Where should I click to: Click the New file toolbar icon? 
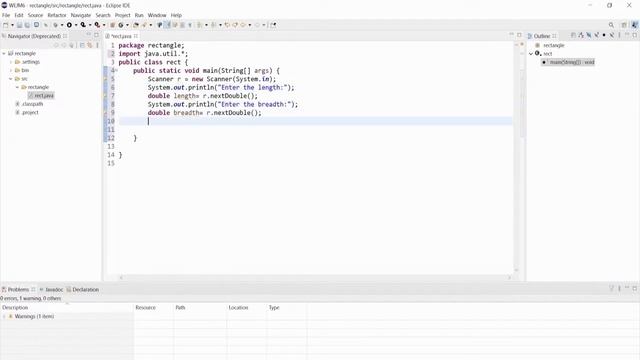point(6,25)
